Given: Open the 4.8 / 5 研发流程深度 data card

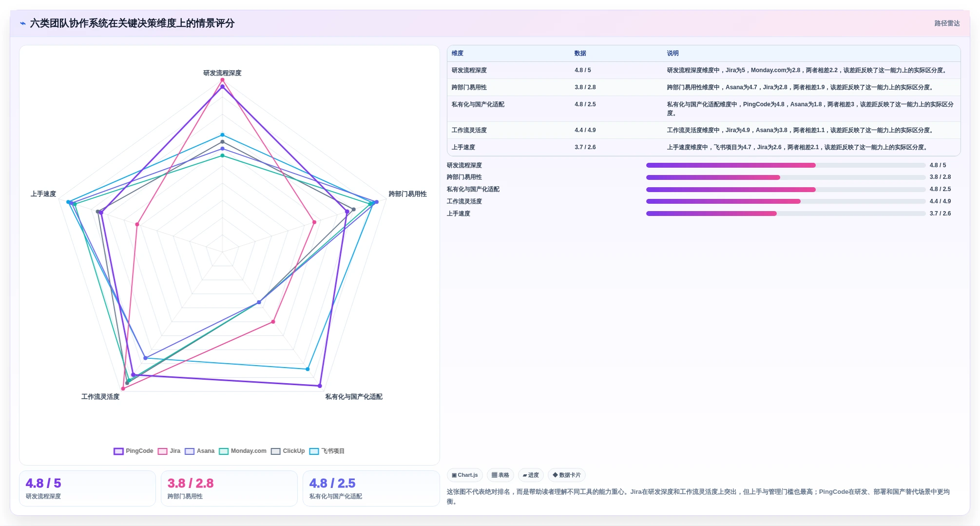Looking at the screenshot, I should (87, 488).
